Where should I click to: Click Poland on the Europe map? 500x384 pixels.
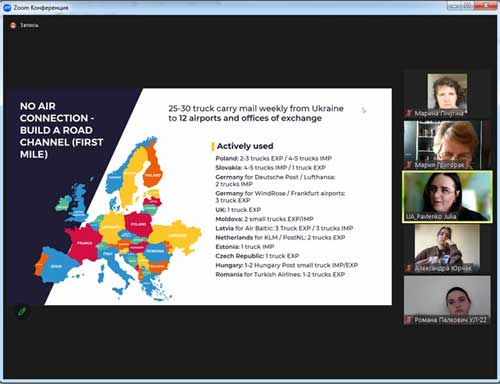pyautogui.click(x=138, y=224)
